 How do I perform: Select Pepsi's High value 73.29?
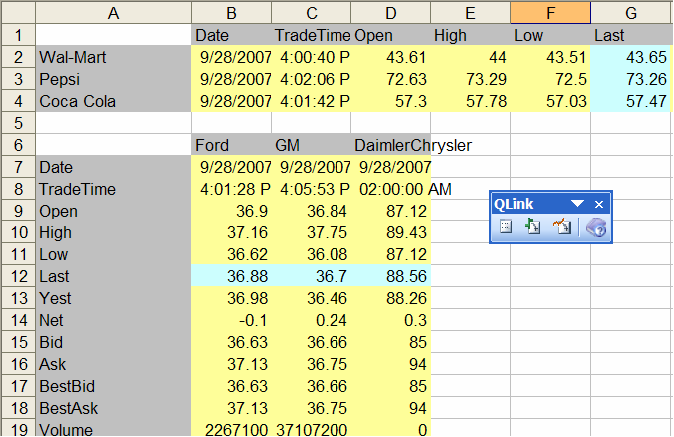tap(471, 79)
